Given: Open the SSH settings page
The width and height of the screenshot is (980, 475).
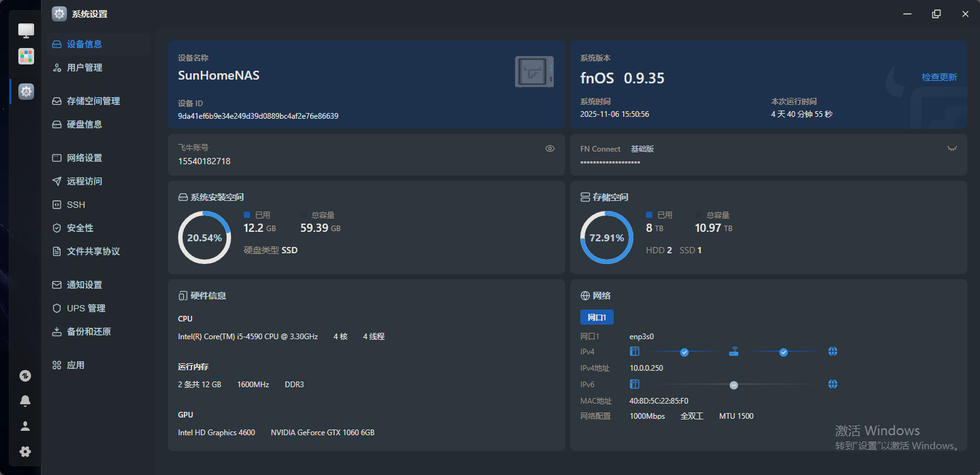Looking at the screenshot, I should click(x=76, y=205).
